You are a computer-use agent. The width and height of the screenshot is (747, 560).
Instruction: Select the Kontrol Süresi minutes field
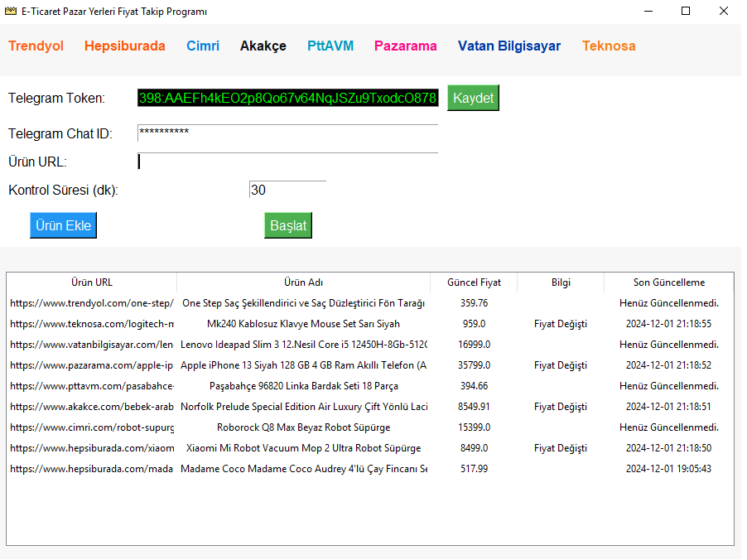coord(287,190)
